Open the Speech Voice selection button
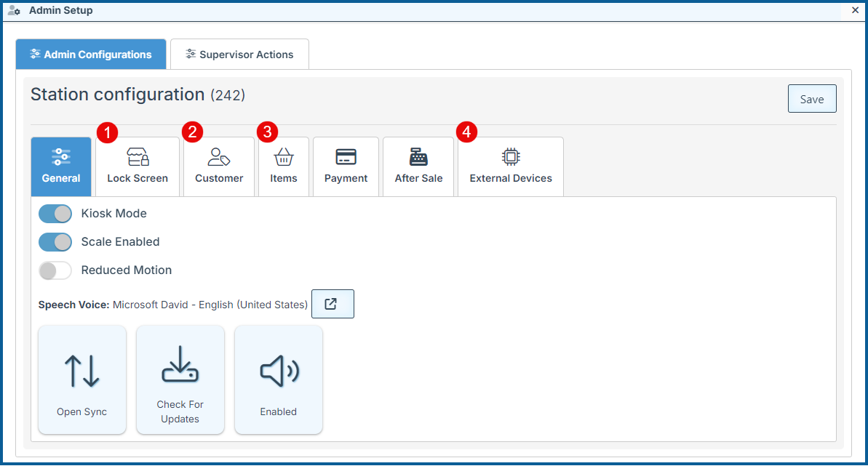 pos(333,304)
